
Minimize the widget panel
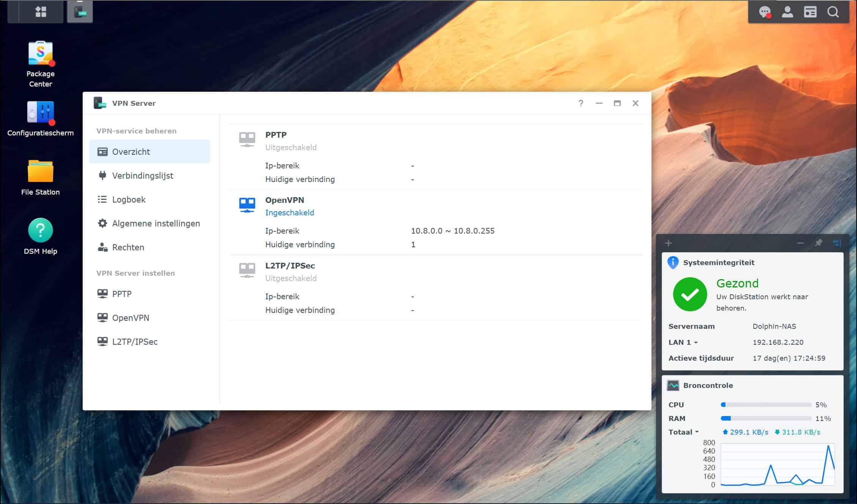(800, 243)
